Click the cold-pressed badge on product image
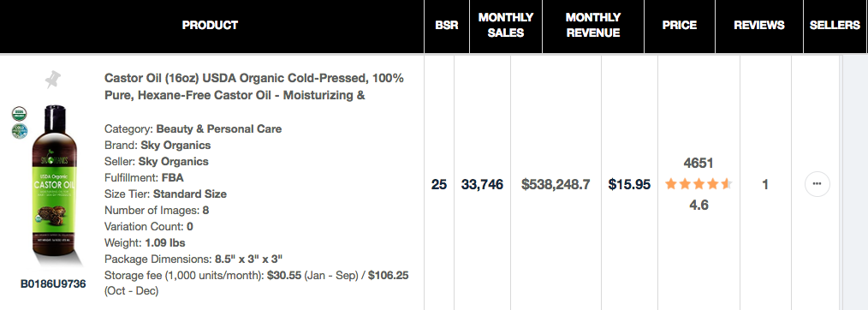 [x=20, y=131]
